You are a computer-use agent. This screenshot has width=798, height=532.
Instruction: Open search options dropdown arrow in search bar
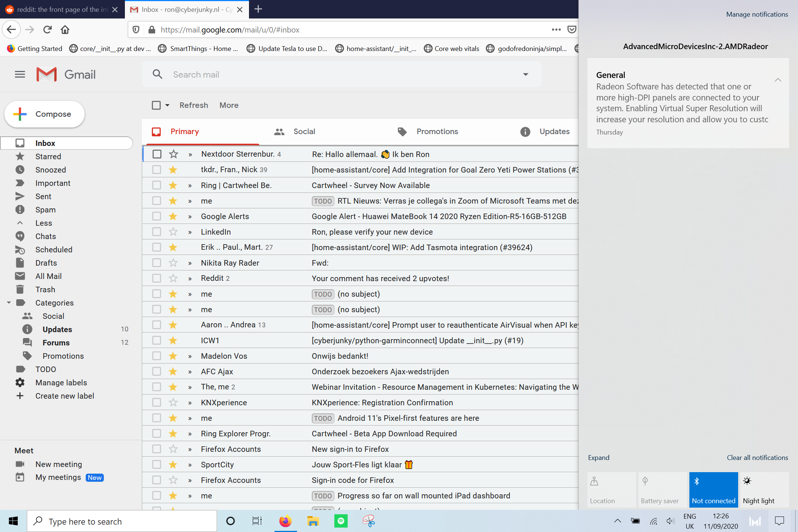coord(525,75)
